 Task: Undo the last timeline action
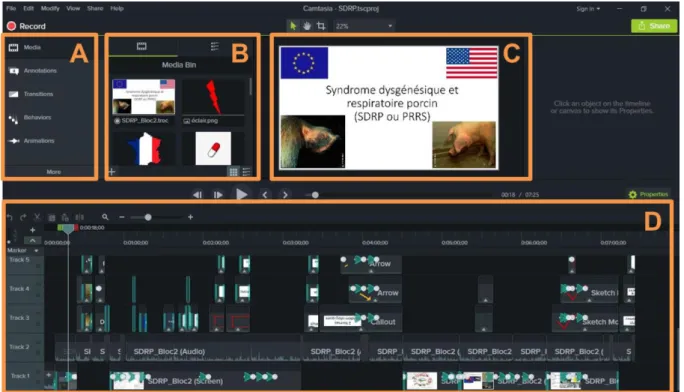pos(10,217)
